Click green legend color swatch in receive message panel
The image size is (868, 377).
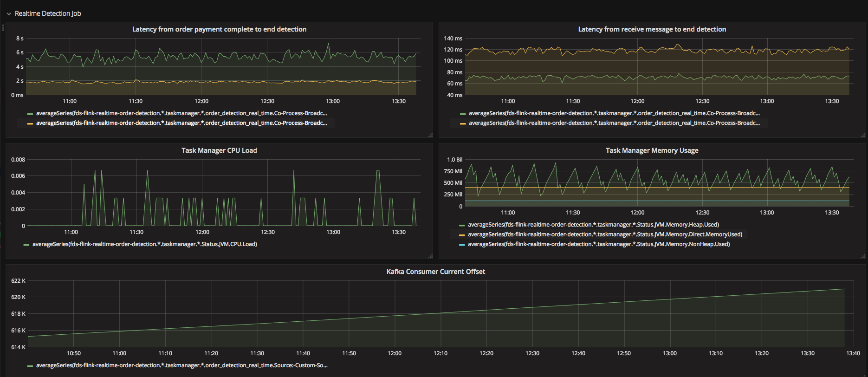(x=463, y=114)
